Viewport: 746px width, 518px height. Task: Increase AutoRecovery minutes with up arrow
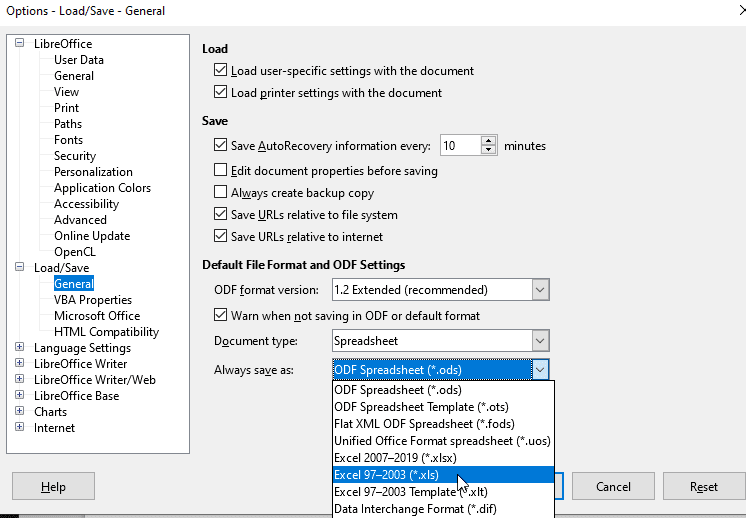tap(489, 141)
